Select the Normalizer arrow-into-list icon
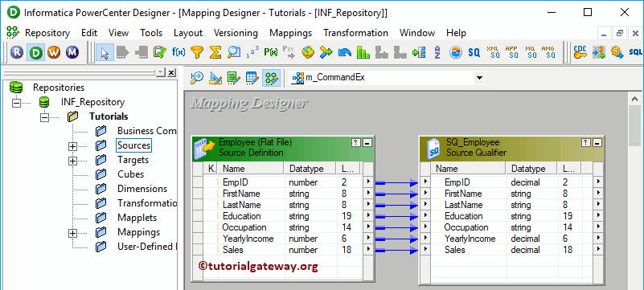 point(419,52)
